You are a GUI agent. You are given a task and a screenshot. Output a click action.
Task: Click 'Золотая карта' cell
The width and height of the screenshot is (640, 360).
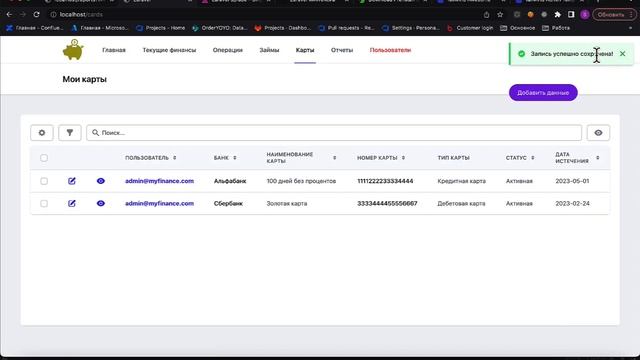[287, 203]
